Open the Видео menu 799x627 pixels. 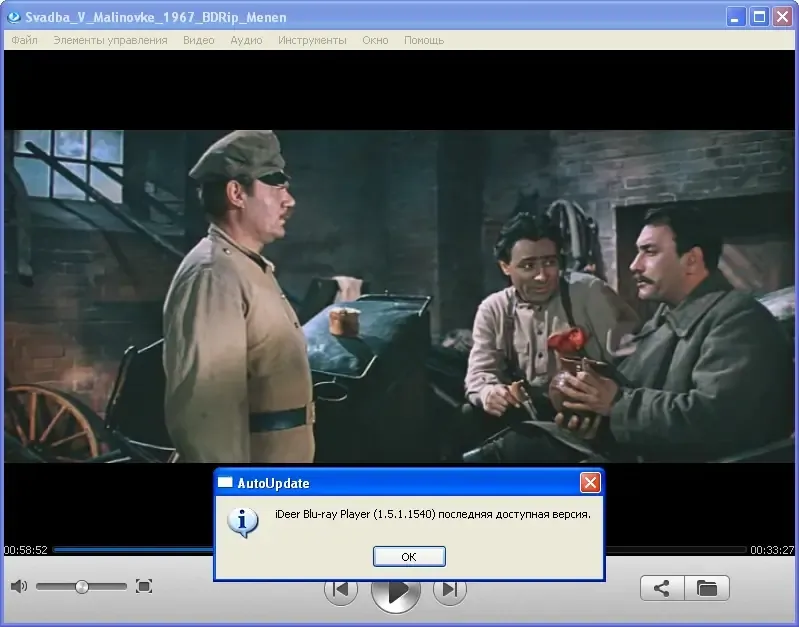click(x=199, y=40)
